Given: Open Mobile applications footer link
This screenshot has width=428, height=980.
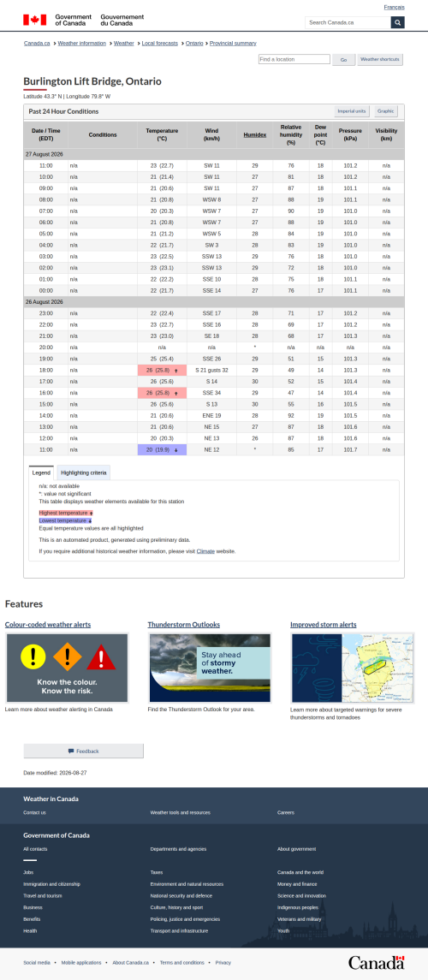Looking at the screenshot, I should pos(81,963).
